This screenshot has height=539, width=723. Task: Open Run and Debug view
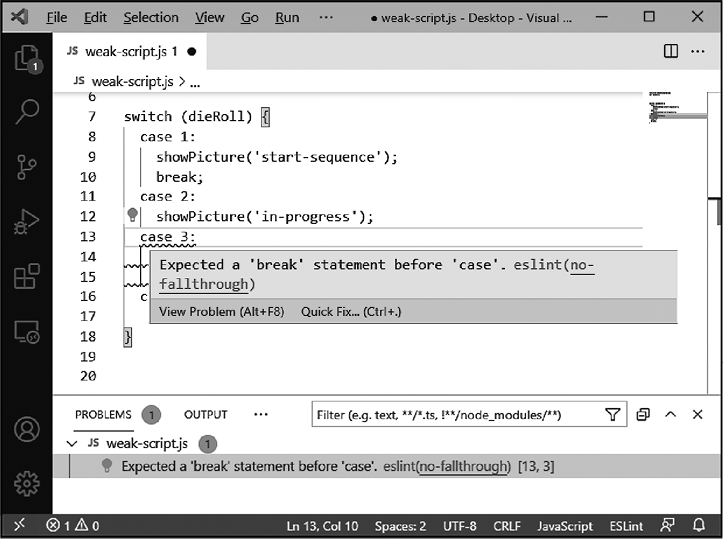[x=26, y=220]
